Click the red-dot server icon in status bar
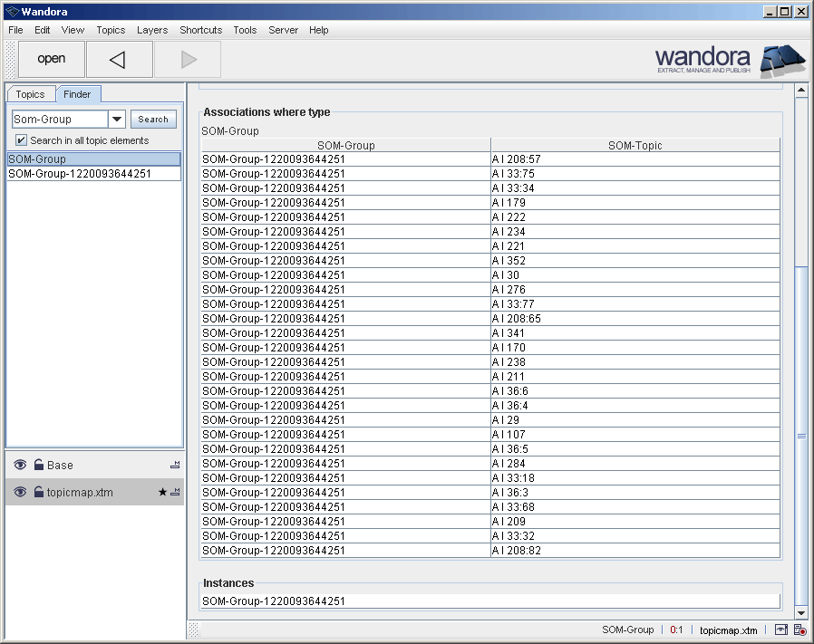Image resolution: width=814 pixels, height=644 pixels. (799, 630)
